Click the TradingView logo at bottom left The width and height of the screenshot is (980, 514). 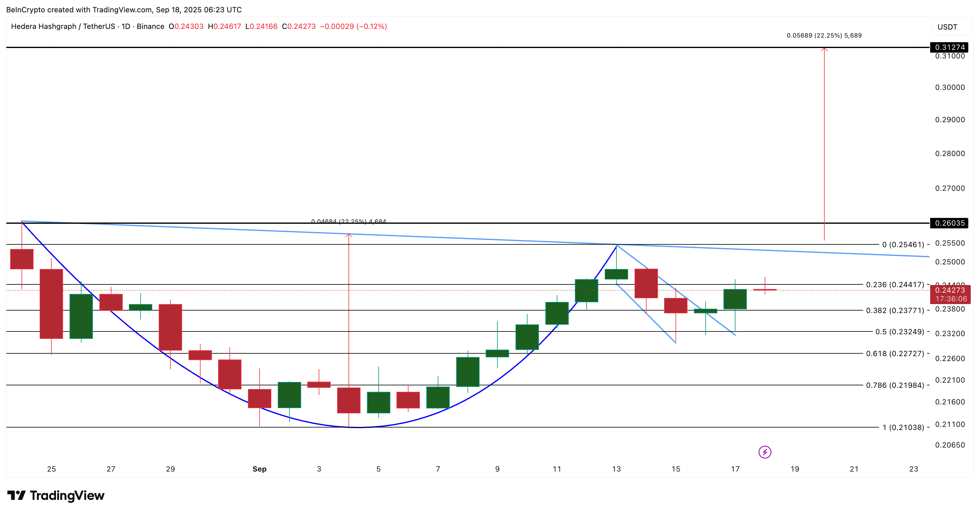pyautogui.click(x=56, y=495)
